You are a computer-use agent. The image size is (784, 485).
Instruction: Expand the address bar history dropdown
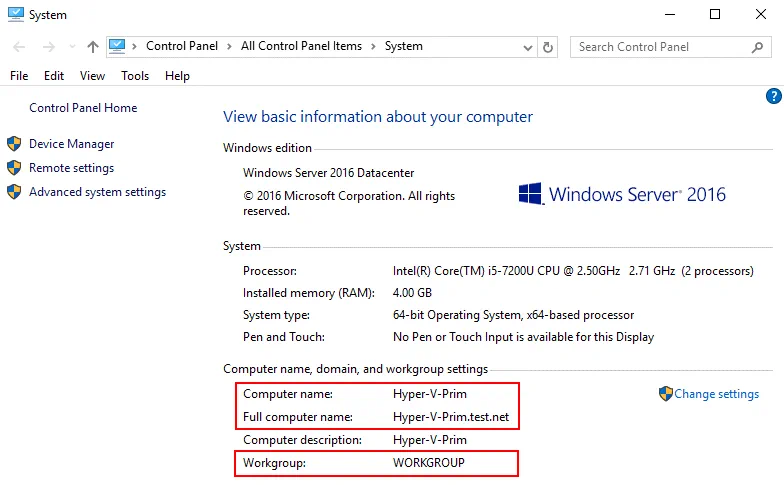(x=528, y=47)
